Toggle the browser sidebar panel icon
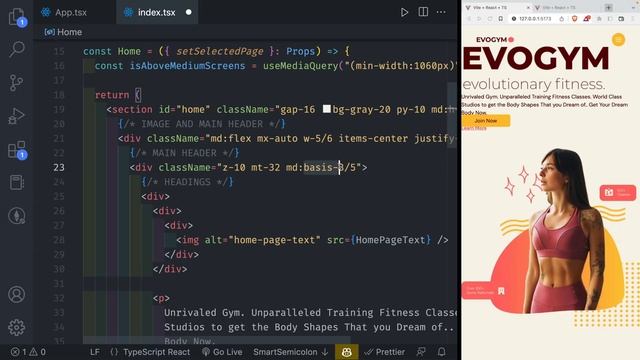The width and height of the screenshot is (640, 360). [x=610, y=19]
